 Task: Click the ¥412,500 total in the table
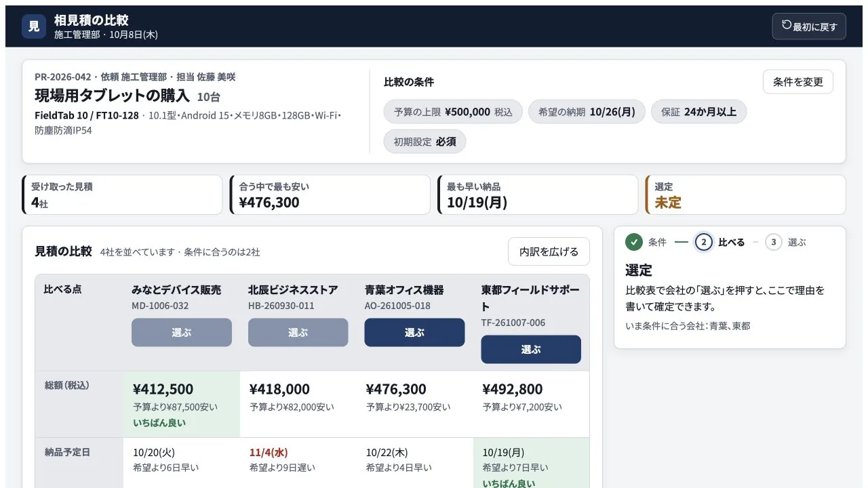[x=163, y=389]
